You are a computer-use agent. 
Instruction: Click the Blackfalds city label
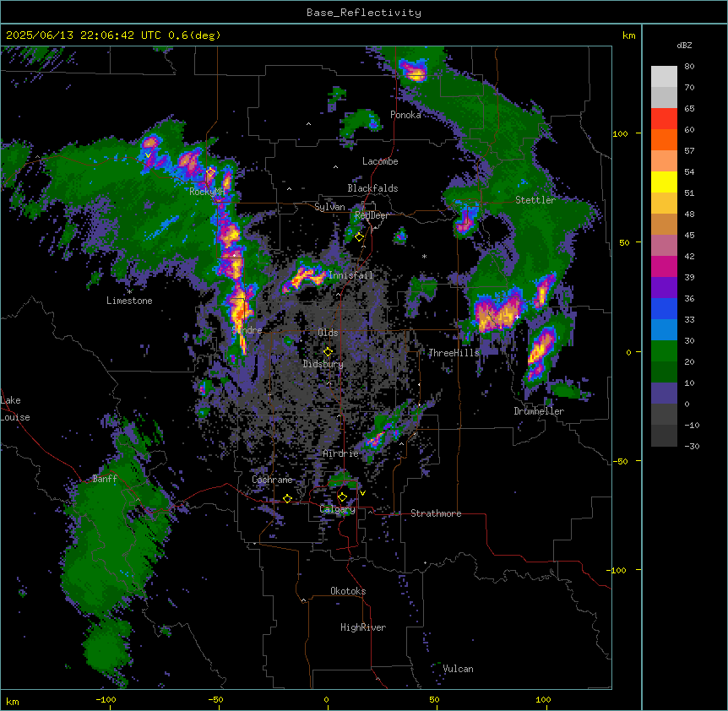pos(372,188)
